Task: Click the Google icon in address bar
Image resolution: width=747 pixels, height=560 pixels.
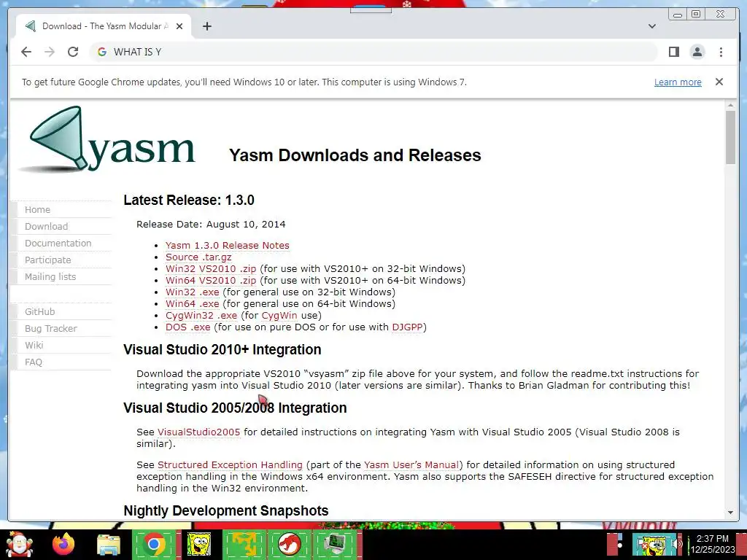Action: click(x=102, y=52)
